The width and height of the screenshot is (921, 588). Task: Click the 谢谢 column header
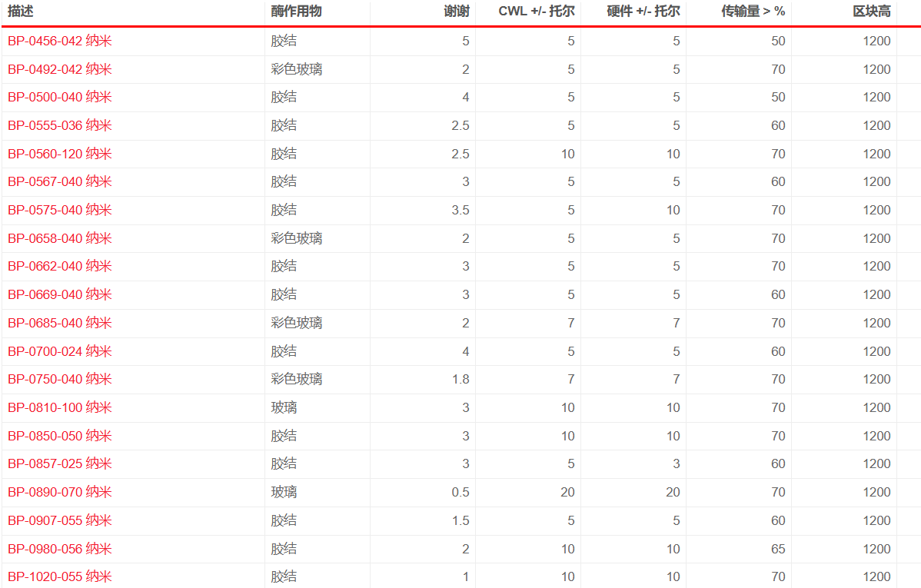457,12
